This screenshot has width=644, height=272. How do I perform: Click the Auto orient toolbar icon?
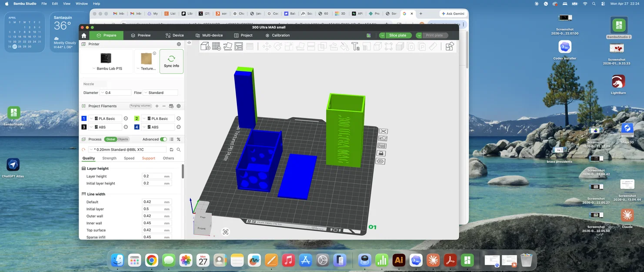click(x=227, y=46)
